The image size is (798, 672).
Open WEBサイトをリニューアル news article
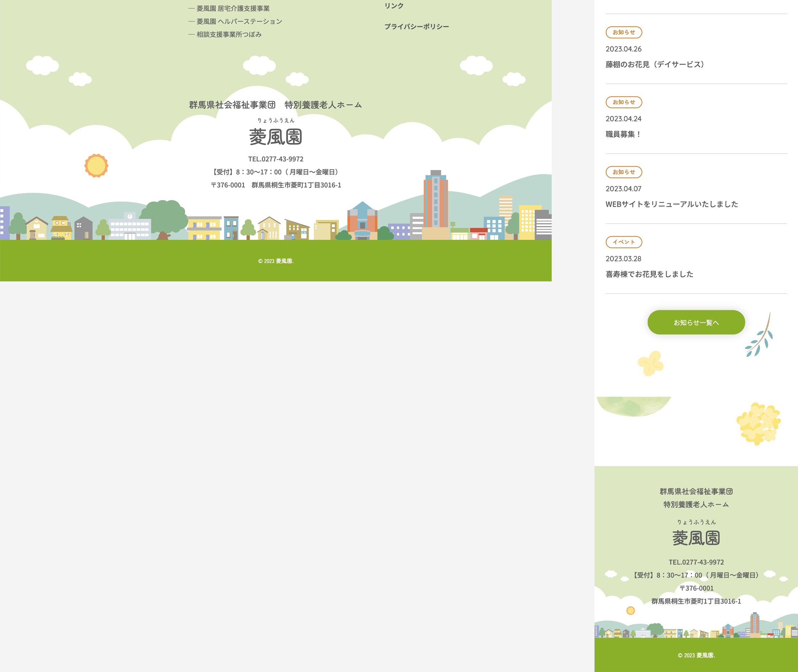[671, 204]
